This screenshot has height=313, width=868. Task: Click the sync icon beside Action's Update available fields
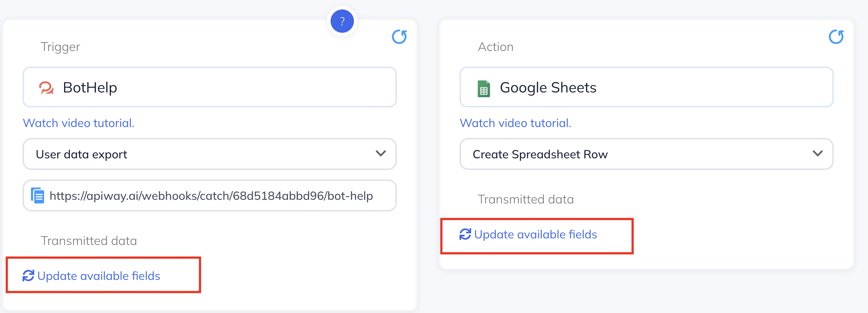[x=465, y=234]
